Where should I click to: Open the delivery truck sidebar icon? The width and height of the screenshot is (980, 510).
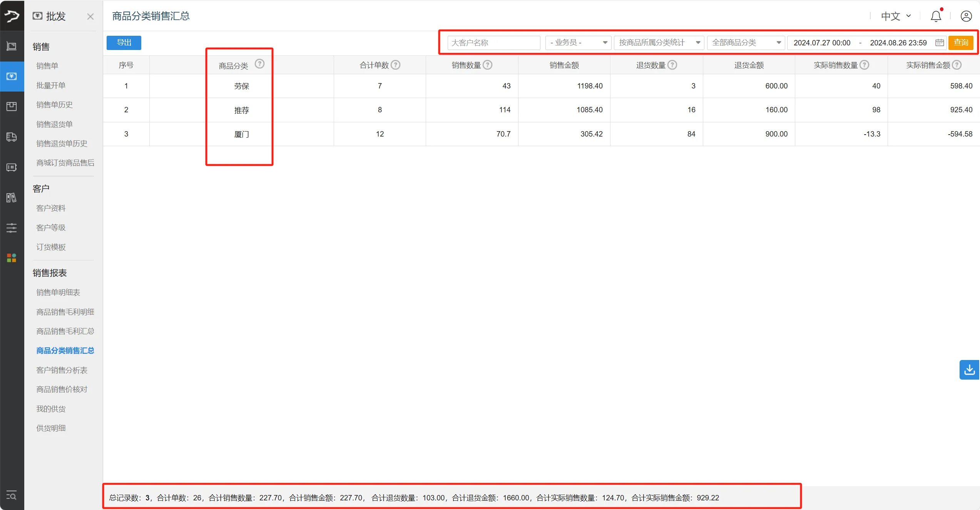(12, 137)
